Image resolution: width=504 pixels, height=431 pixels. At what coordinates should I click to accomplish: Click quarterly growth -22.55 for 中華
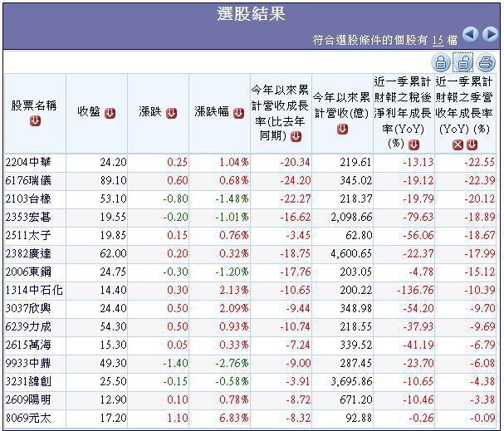(479, 162)
